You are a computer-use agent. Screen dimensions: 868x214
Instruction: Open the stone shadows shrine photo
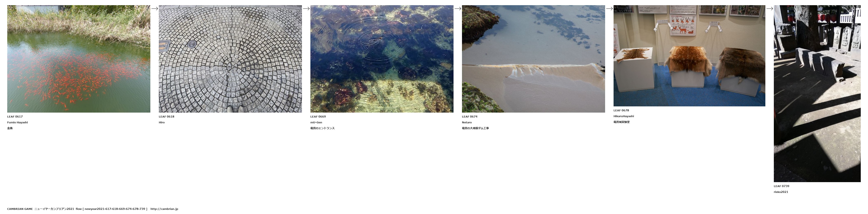click(x=817, y=94)
